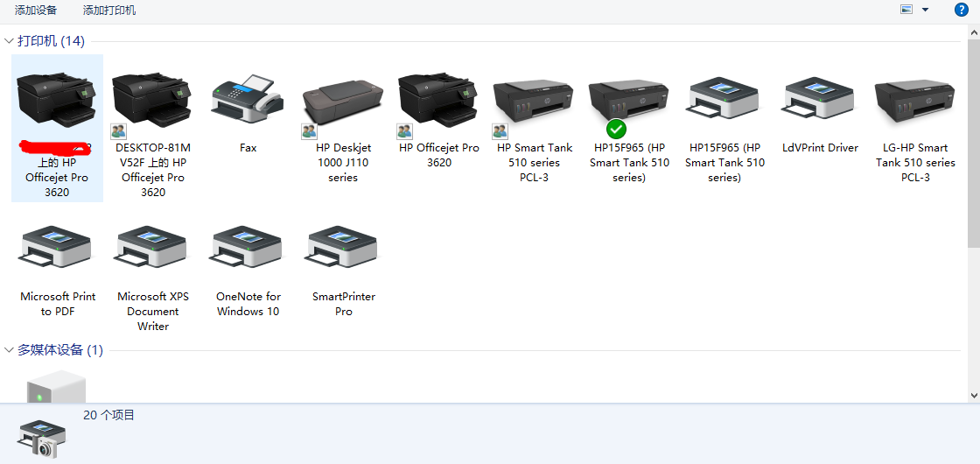The height and width of the screenshot is (464, 980).
Task: Select Microsoft Print to PDF printer
Action: [x=58, y=254]
